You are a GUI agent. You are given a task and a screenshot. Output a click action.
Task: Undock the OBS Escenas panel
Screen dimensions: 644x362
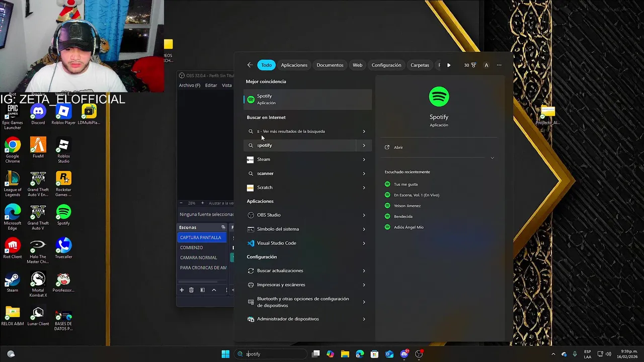(x=223, y=227)
